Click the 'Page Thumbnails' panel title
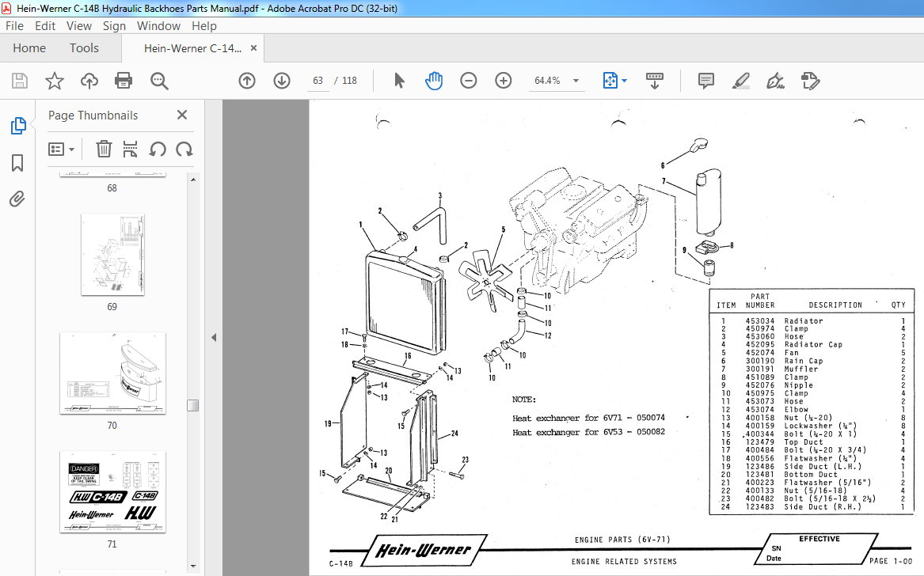The image size is (924, 576). click(93, 116)
